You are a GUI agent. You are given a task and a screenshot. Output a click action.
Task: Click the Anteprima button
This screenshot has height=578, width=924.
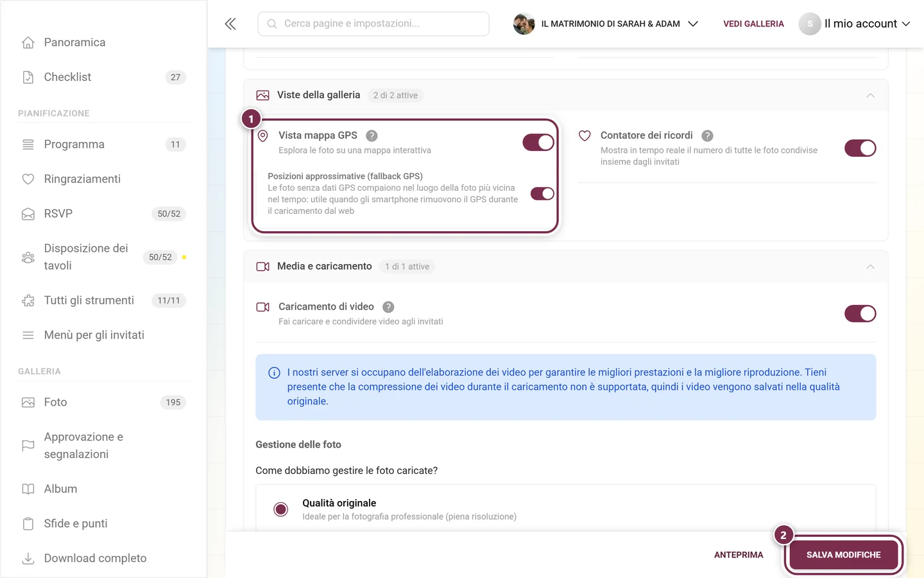pyautogui.click(x=739, y=555)
